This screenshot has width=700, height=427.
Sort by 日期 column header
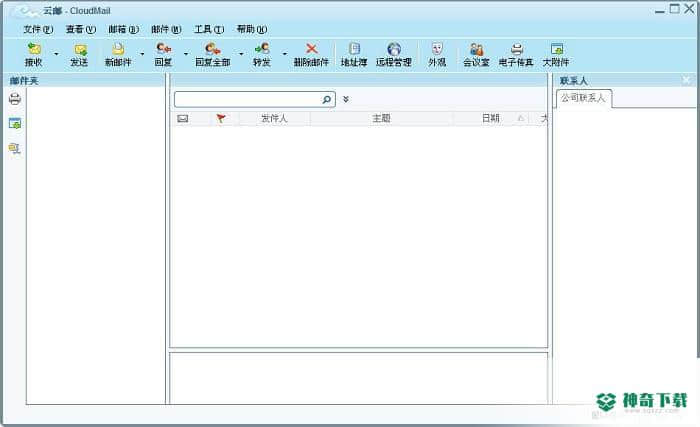point(491,118)
